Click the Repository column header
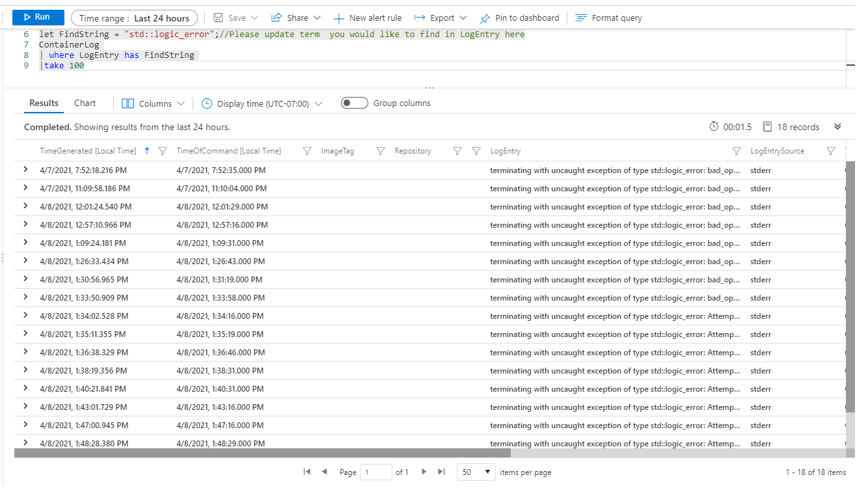 click(x=413, y=151)
